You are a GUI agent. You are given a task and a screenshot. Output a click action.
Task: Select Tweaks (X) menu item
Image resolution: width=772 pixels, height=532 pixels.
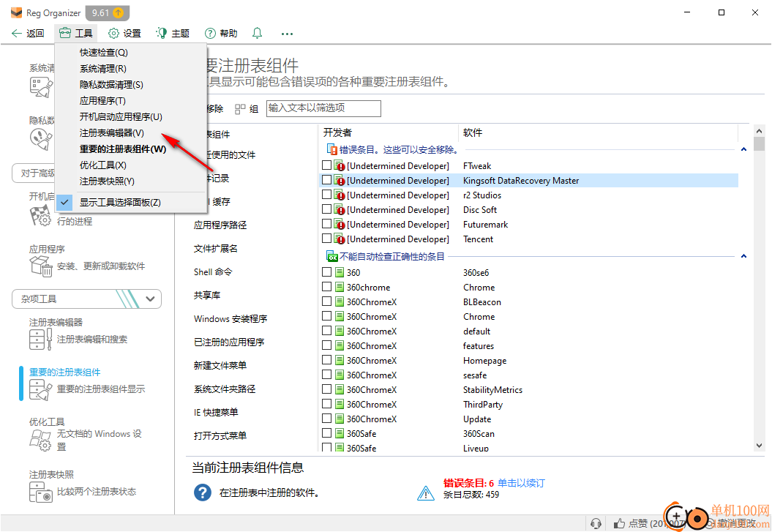tap(130, 165)
